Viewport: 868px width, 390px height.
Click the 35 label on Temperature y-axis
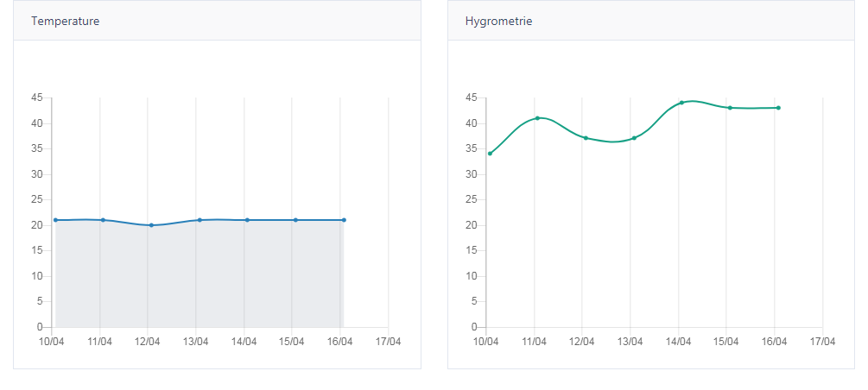(37, 148)
